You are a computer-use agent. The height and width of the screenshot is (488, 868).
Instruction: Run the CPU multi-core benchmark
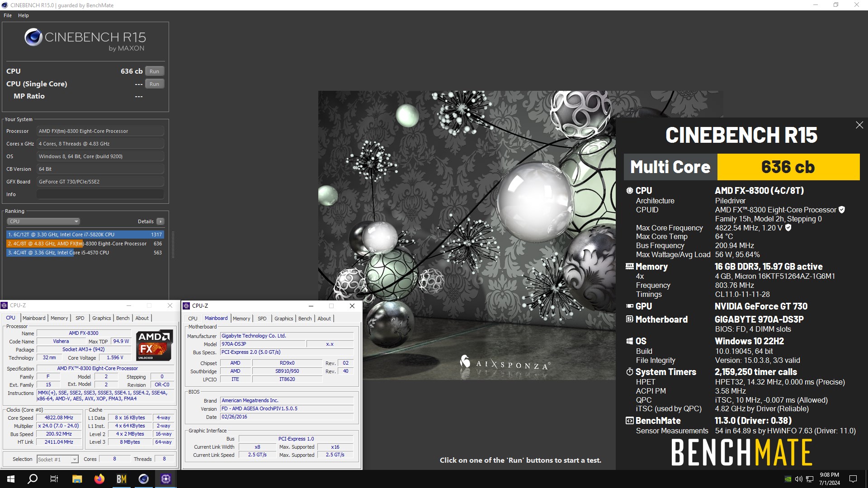click(x=154, y=71)
